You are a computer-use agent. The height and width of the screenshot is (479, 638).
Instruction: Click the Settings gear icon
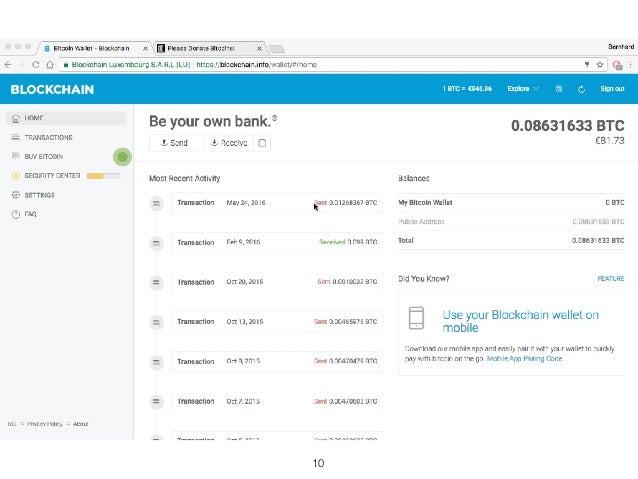point(15,195)
